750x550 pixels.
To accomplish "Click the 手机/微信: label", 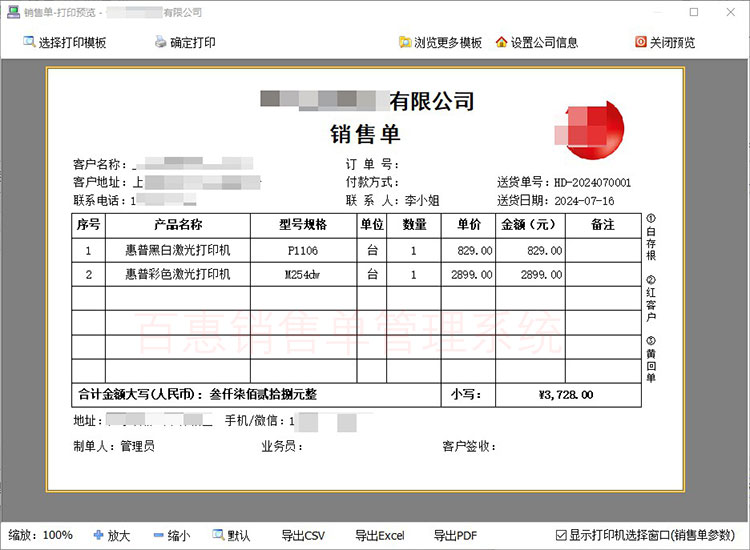I will tap(255, 420).
